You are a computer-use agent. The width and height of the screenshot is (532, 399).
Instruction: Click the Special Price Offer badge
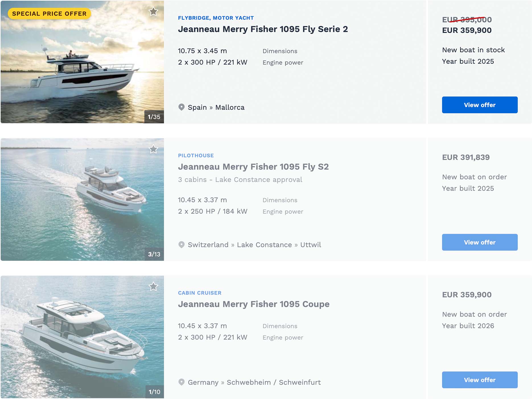tap(49, 14)
